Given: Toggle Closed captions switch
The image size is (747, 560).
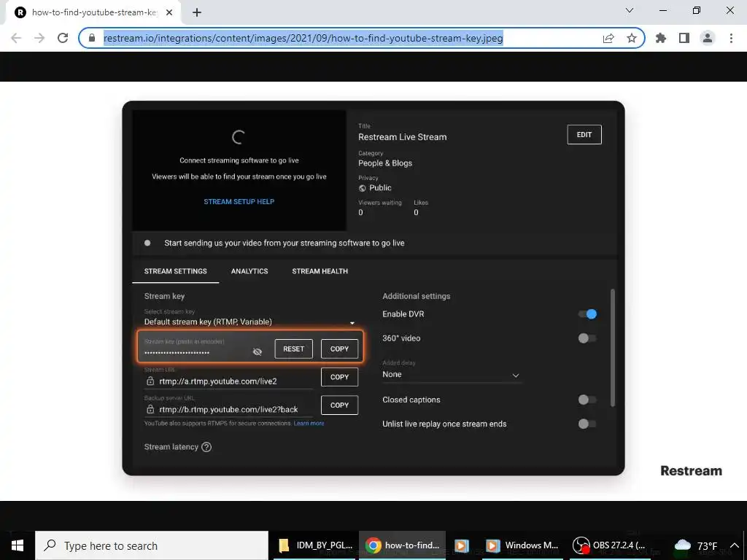Looking at the screenshot, I should pos(587,400).
